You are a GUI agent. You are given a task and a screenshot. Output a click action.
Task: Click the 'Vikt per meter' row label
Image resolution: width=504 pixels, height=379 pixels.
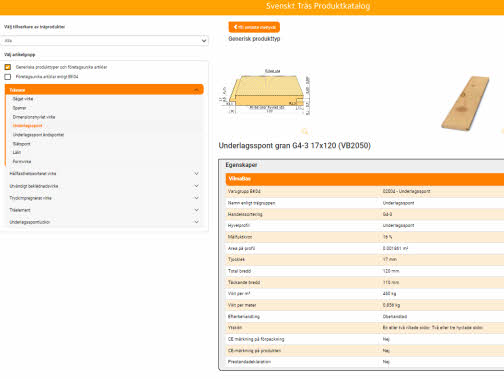[x=242, y=305]
